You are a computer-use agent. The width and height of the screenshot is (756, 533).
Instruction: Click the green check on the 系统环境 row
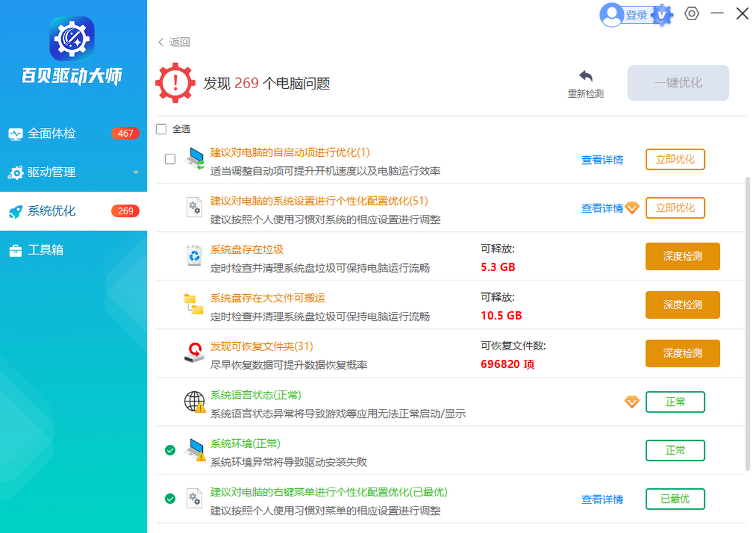click(169, 450)
